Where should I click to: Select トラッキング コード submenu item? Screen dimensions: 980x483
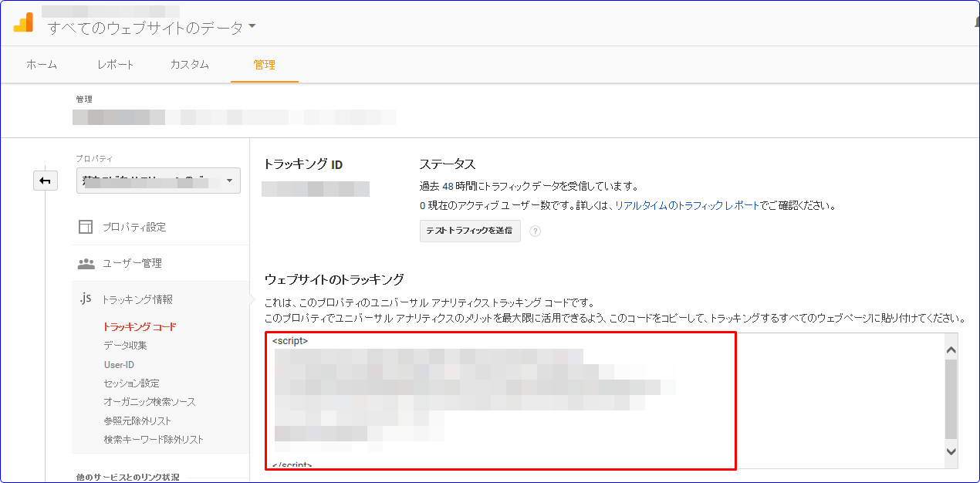pos(140,327)
